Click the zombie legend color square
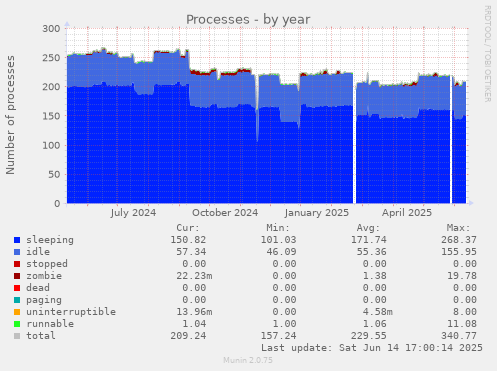The height and width of the screenshot is (371, 497). click(17, 276)
